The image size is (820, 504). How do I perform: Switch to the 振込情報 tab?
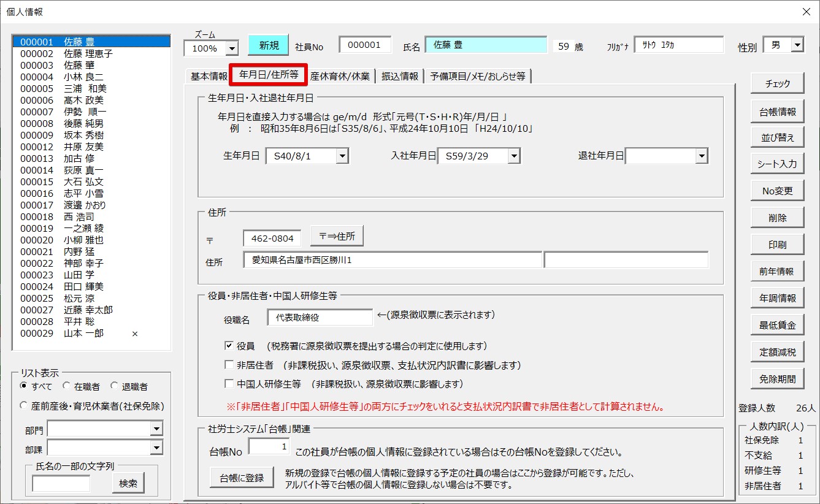pos(400,76)
